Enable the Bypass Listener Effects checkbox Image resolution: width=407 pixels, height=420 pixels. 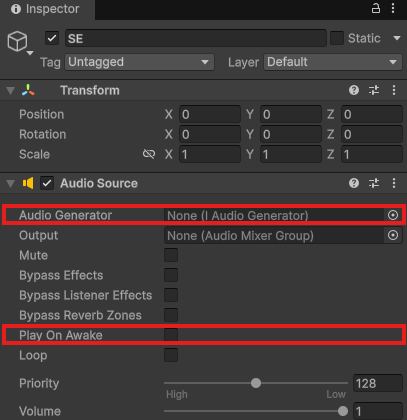click(x=171, y=295)
